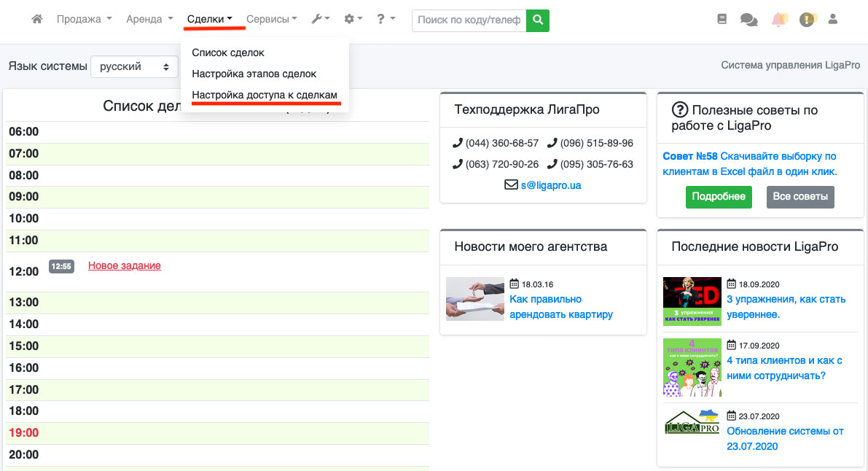This screenshot has height=471, width=868.
Task: Select Список сделок menu item
Action: click(228, 53)
